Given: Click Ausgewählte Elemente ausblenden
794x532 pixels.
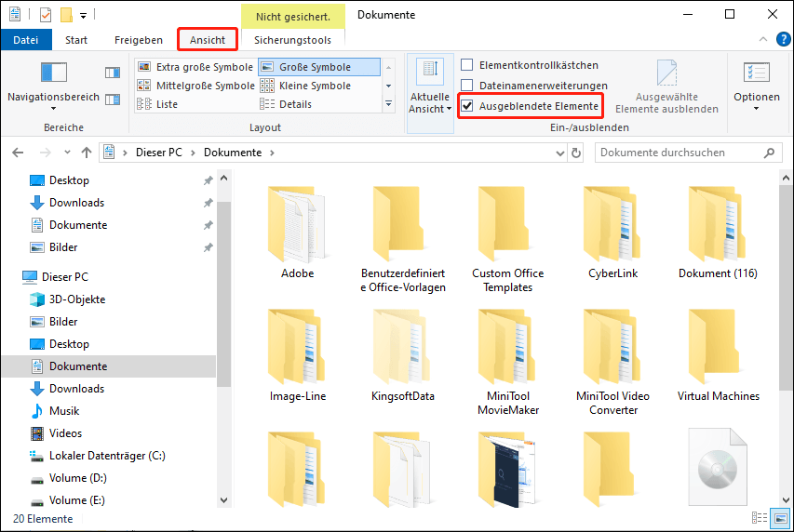Looking at the screenshot, I should click(666, 86).
